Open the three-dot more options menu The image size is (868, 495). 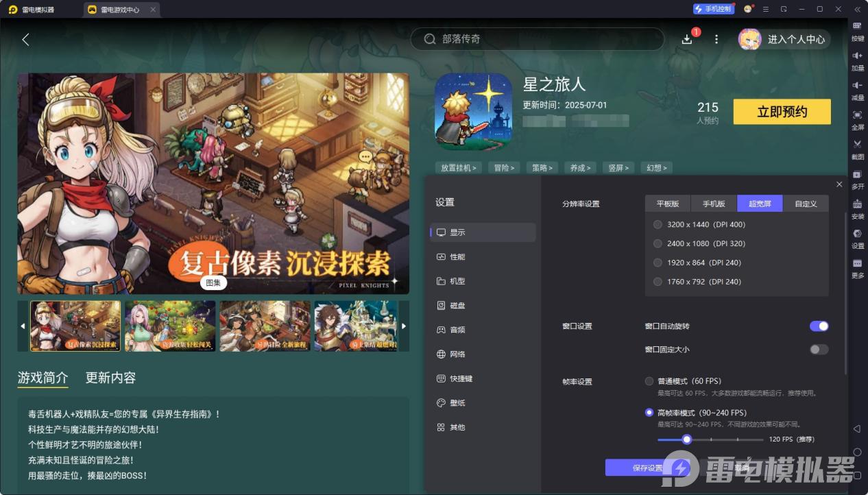pyautogui.click(x=716, y=40)
